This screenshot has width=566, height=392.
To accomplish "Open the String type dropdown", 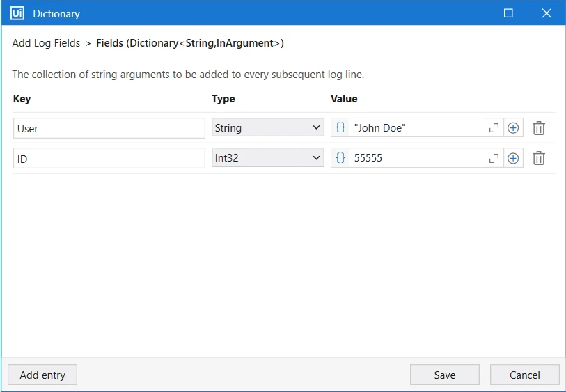I will 268,127.
